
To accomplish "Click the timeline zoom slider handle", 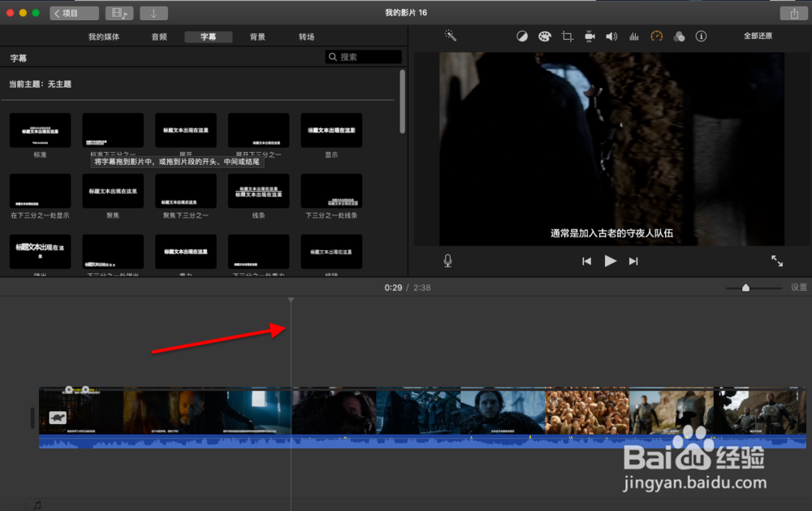I will [x=745, y=288].
